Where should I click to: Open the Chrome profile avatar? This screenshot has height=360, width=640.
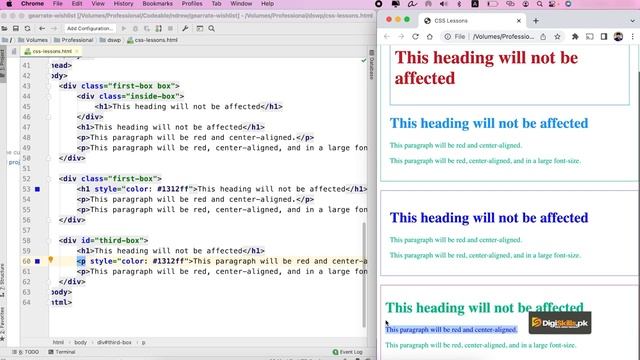[618, 36]
